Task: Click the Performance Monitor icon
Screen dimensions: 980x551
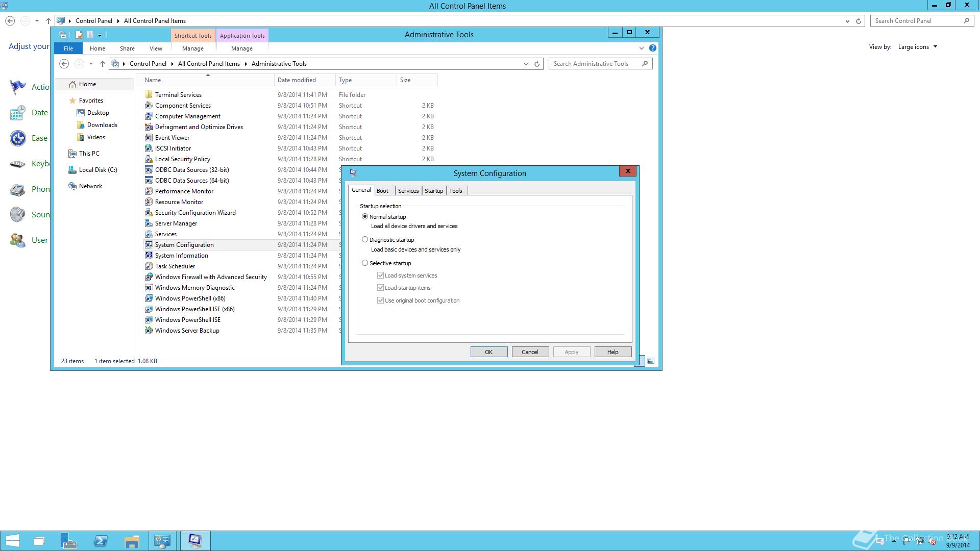Action: point(149,191)
